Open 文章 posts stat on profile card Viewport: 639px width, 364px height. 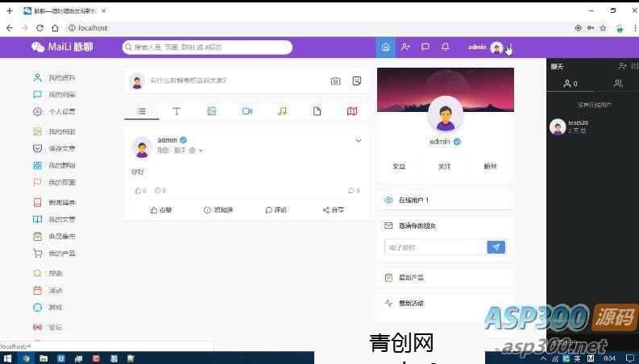pos(399,167)
